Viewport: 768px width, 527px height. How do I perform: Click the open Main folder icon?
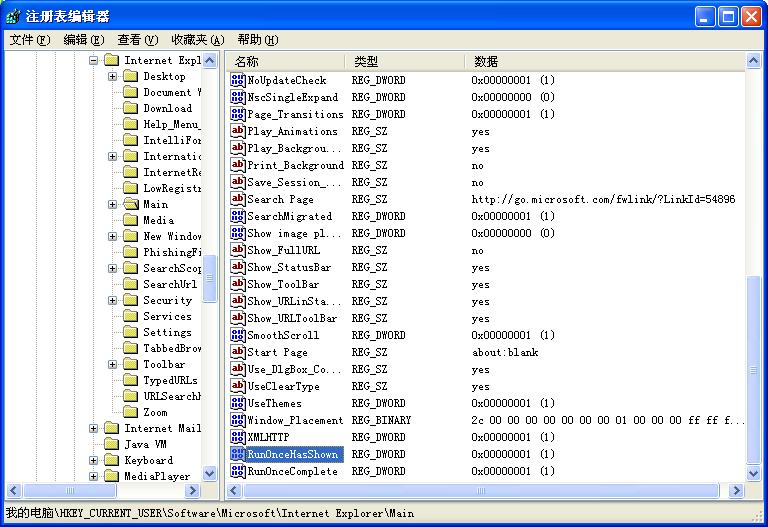131,204
